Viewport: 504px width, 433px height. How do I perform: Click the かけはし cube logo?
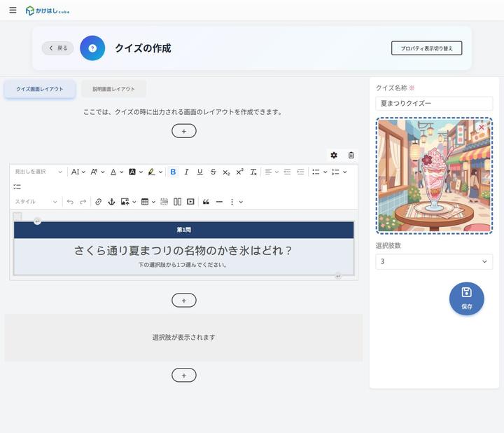(x=48, y=11)
